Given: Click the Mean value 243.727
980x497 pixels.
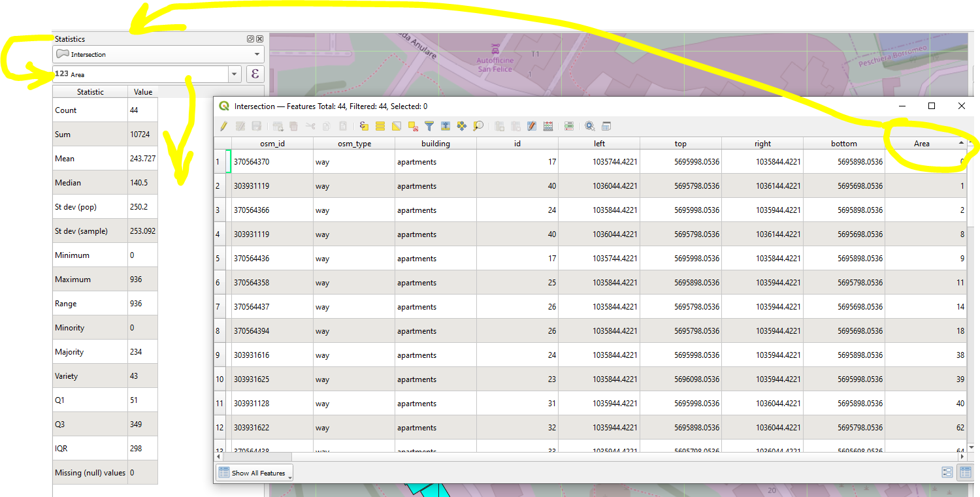Looking at the screenshot, I should coord(142,159).
